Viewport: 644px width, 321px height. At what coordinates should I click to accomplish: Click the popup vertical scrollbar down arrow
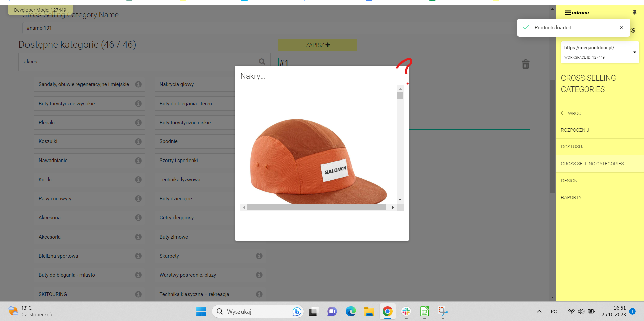pyautogui.click(x=400, y=200)
